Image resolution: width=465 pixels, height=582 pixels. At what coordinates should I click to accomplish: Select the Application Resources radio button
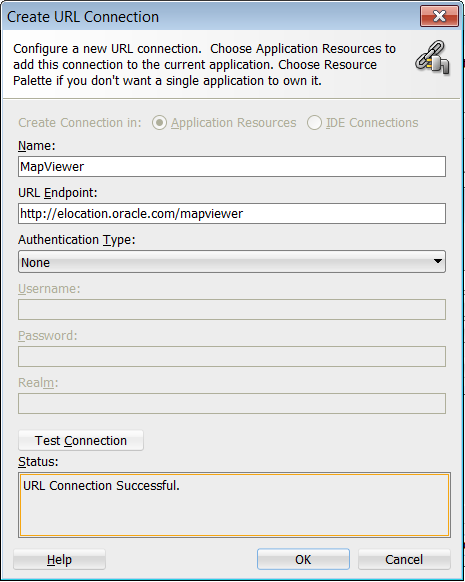click(159, 123)
